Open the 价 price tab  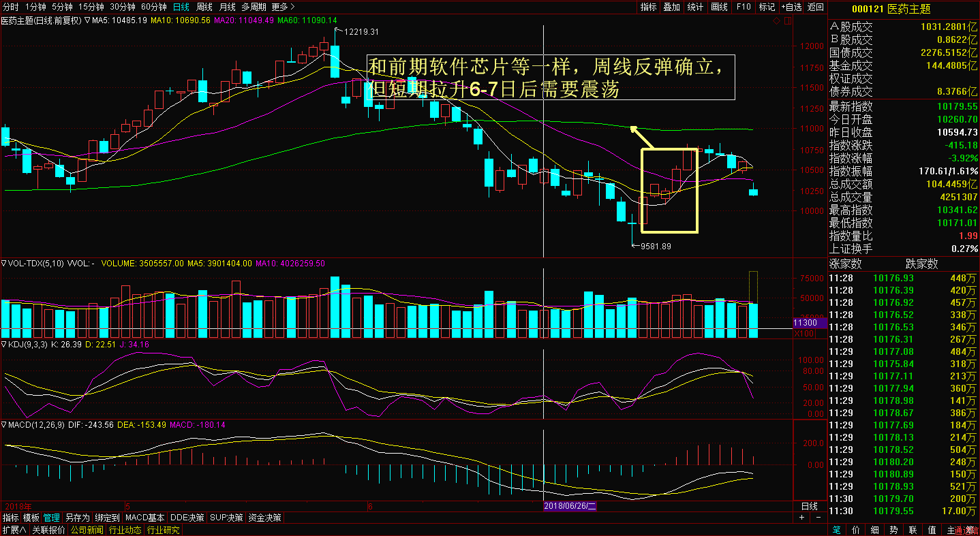(x=855, y=530)
